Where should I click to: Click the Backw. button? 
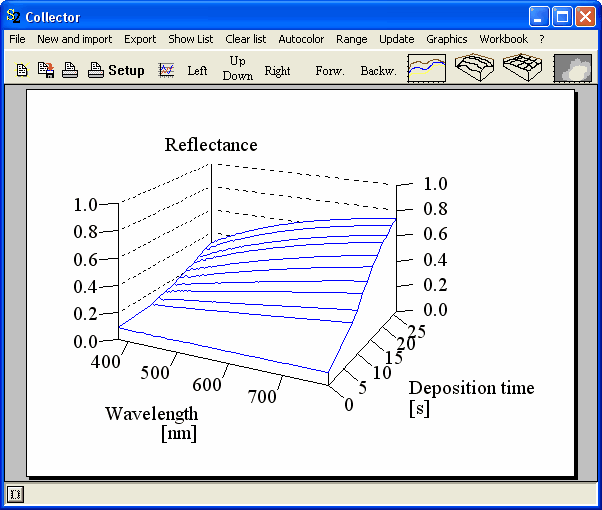(378, 71)
